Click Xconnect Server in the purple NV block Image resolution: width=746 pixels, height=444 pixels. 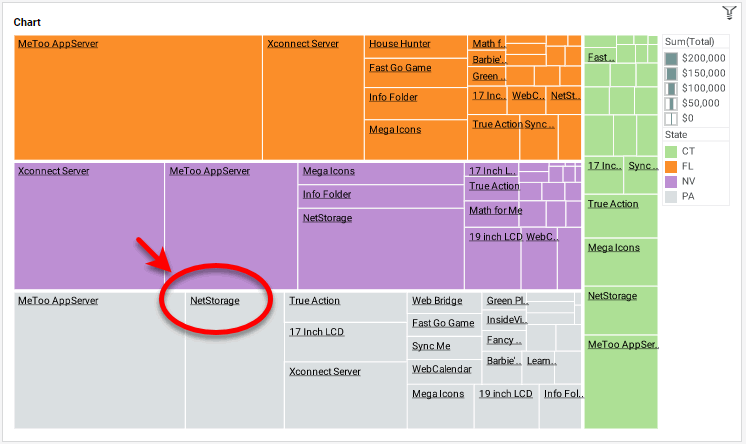[x=53, y=171]
